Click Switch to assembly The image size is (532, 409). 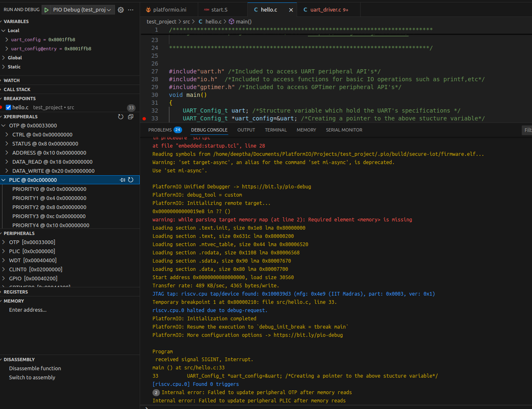point(32,377)
